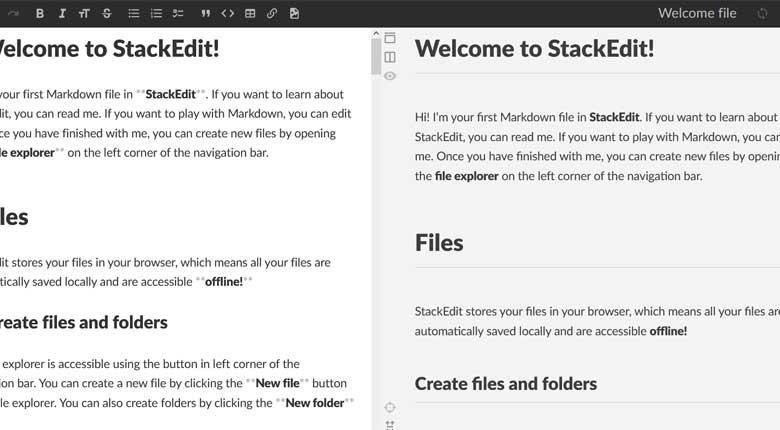Click the Create files and folders editor heading
This screenshot has width=780, height=430.
click(x=84, y=322)
